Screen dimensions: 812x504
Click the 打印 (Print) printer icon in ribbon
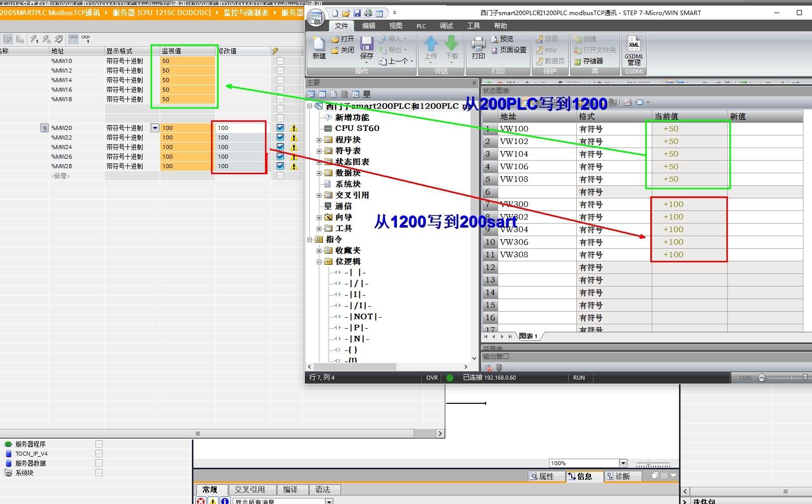pyautogui.click(x=478, y=44)
